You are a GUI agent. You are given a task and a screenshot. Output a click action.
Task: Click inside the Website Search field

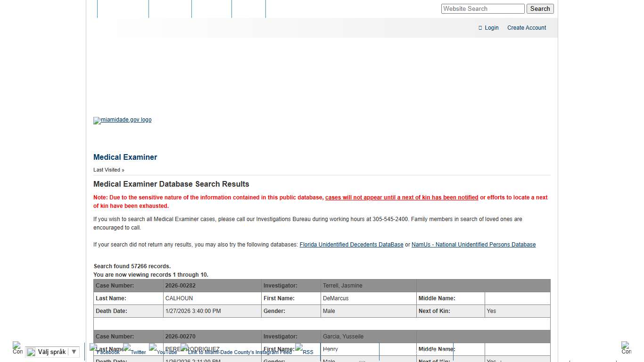tap(482, 8)
